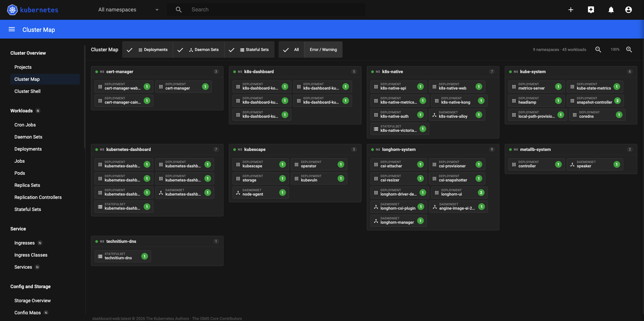Click the longhorn-manager daemonset icon
The image size is (644, 321).
(x=376, y=221)
